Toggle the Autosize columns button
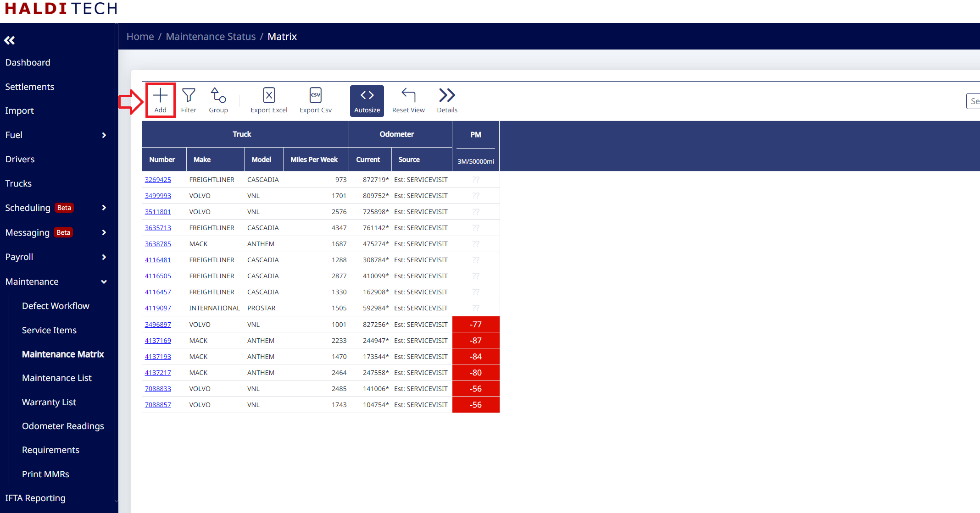 367,101
